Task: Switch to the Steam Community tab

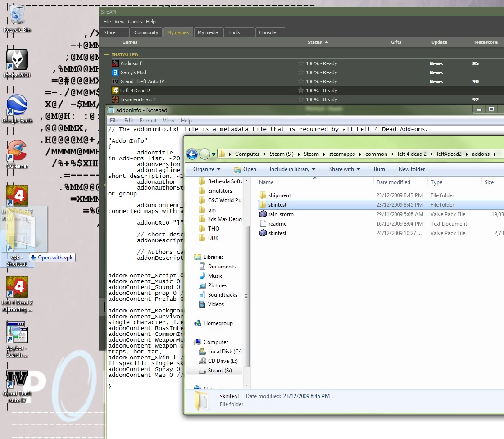Action: pyautogui.click(x=146, y=32)
